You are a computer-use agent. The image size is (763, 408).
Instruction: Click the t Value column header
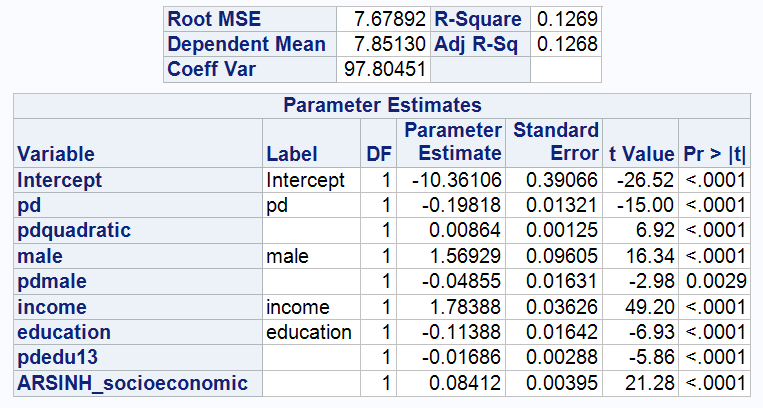click(x=641, y=154)
